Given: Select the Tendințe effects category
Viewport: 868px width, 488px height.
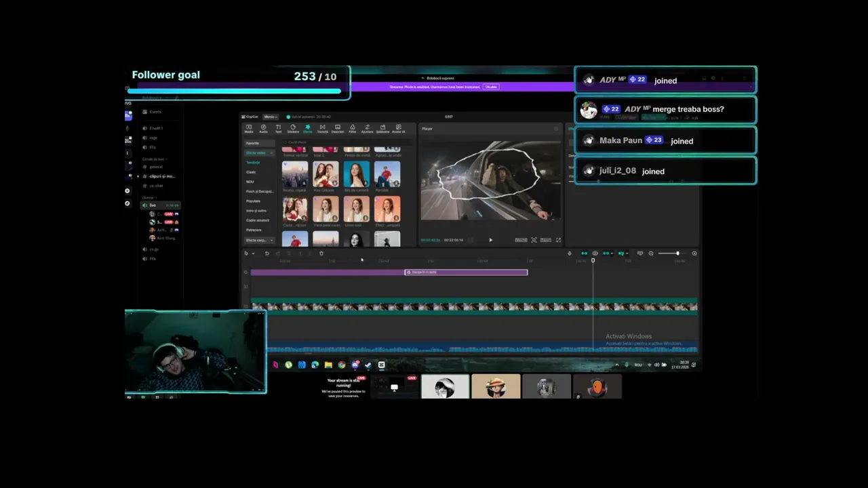Looking at the screenshot, I should 253,163.
